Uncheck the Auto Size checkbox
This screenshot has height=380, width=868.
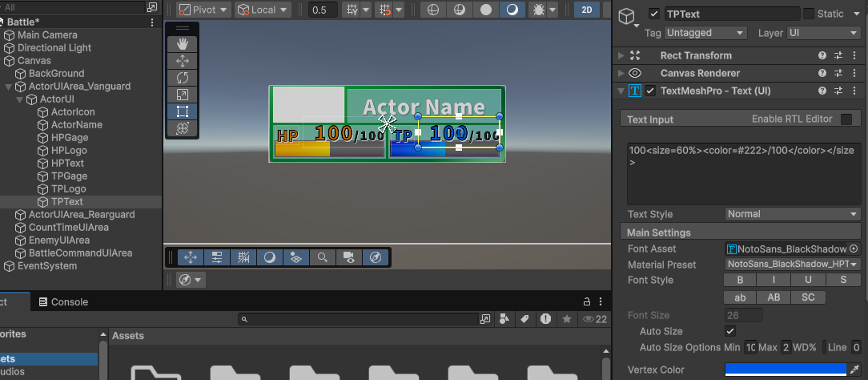point(729,331)
